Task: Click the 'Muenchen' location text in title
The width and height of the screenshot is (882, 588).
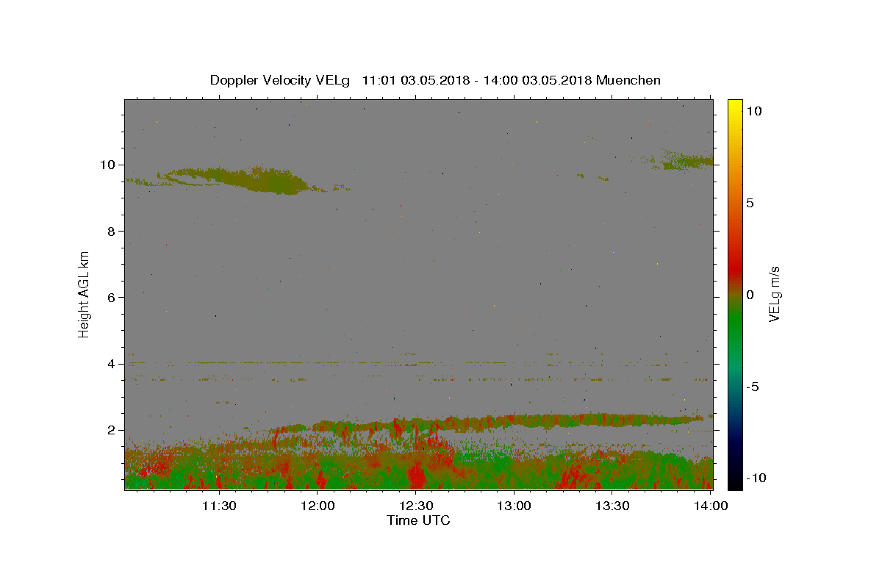Action: [628, 80]
